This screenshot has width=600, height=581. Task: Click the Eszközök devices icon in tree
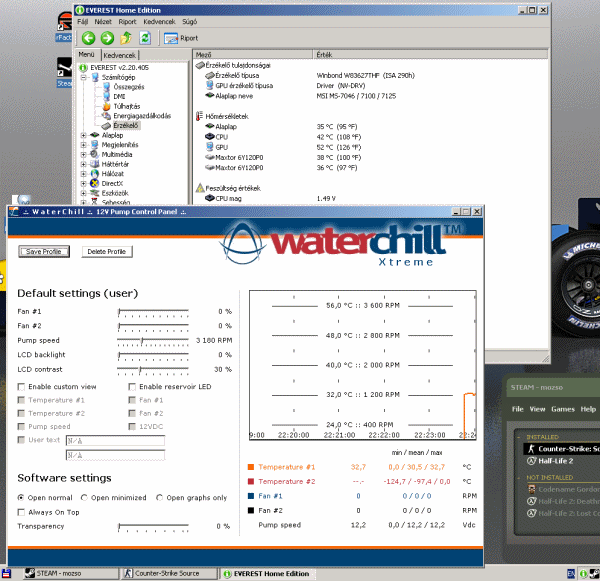pyautogui.click(x=95, y=193)
